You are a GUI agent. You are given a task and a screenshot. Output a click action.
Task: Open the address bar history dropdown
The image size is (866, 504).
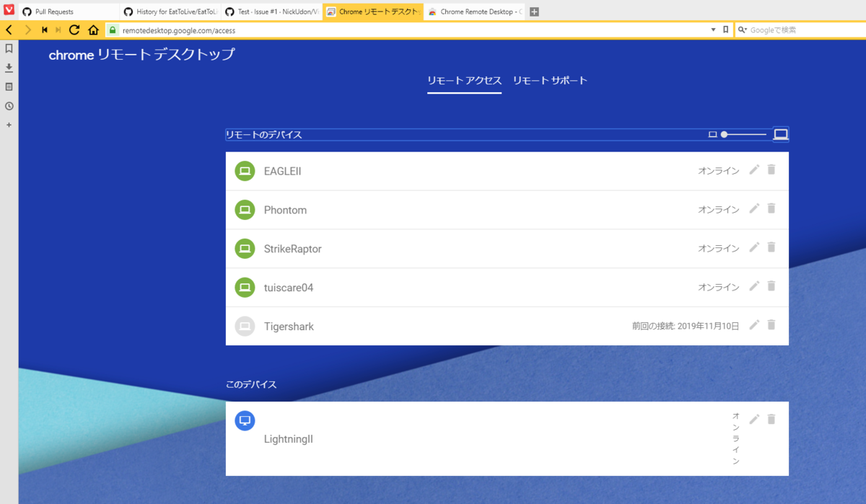713,30
